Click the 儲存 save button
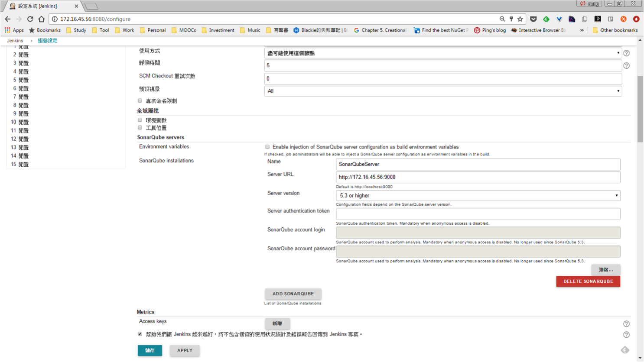The width and height of the screenshot is (644, 362). (150, 350)
